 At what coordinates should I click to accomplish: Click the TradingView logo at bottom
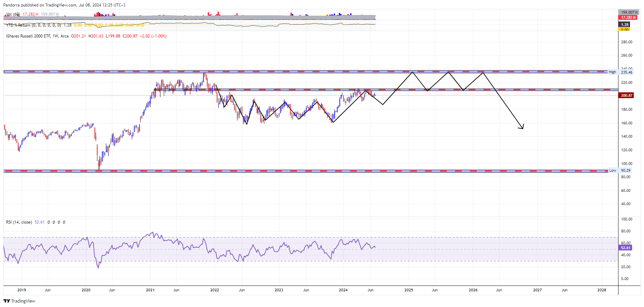click(19, 301)
